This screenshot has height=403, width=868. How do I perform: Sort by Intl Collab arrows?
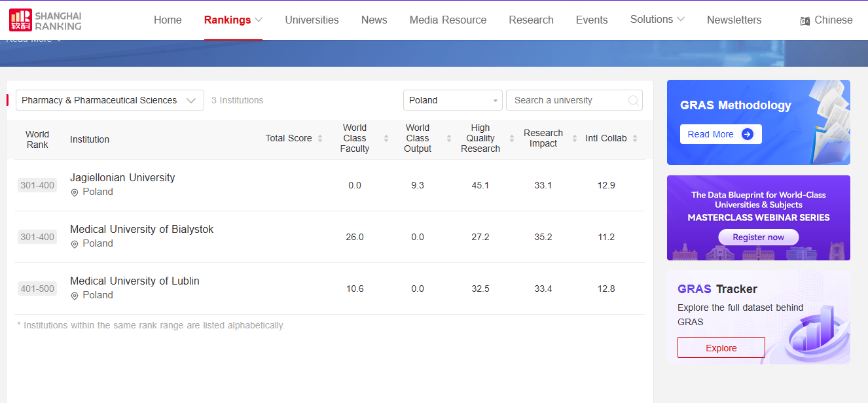pos(635,138)
